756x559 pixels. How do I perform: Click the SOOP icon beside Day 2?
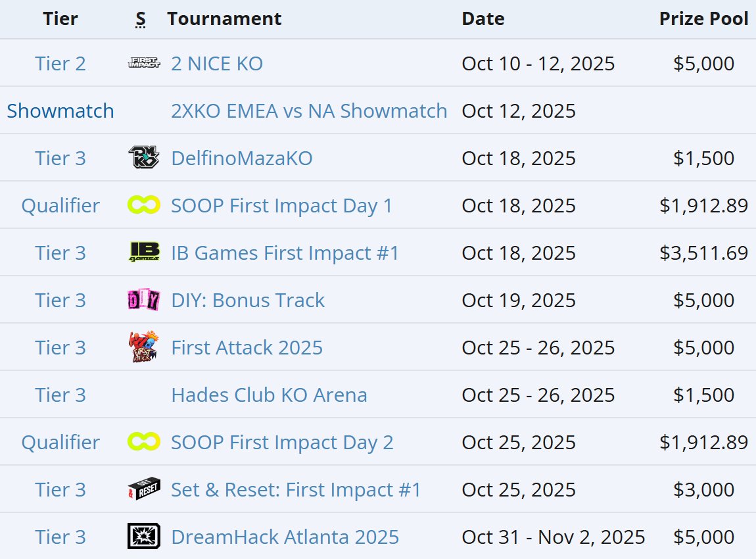tap(144, 442)
